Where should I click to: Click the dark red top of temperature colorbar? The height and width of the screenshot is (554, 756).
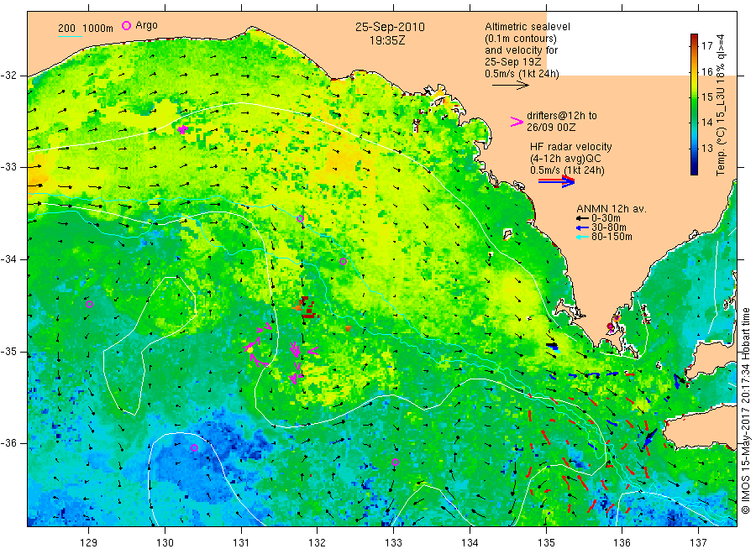point(695,37)
